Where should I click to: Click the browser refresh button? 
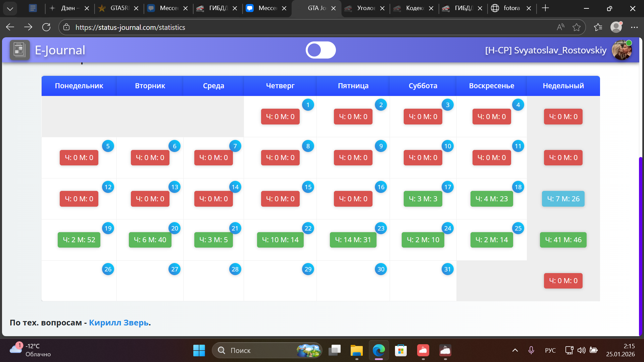[46, 27]
